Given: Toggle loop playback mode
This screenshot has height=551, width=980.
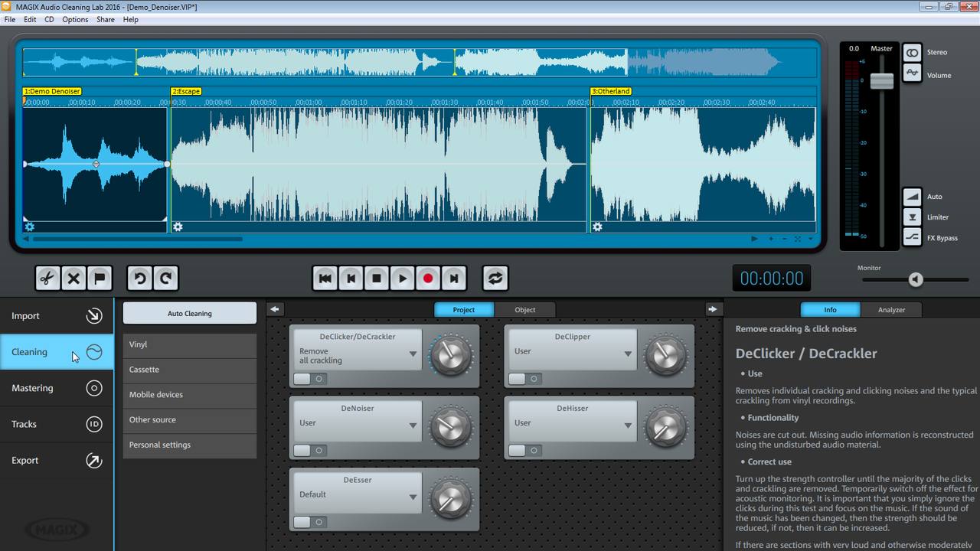Looking at the screenshot, I should [x=495, y=279].
